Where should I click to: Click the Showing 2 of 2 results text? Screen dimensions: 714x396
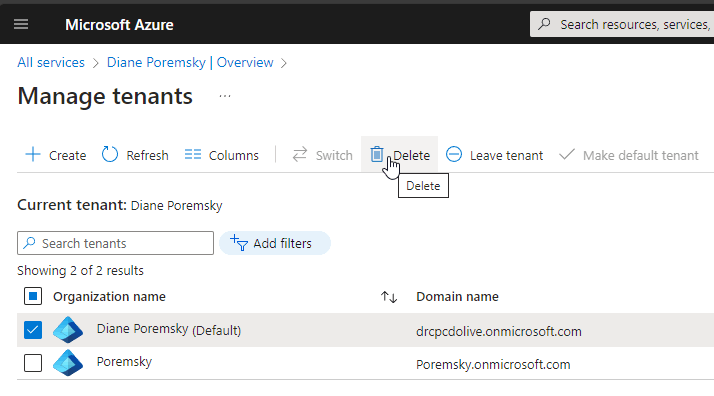coord(80,270)
